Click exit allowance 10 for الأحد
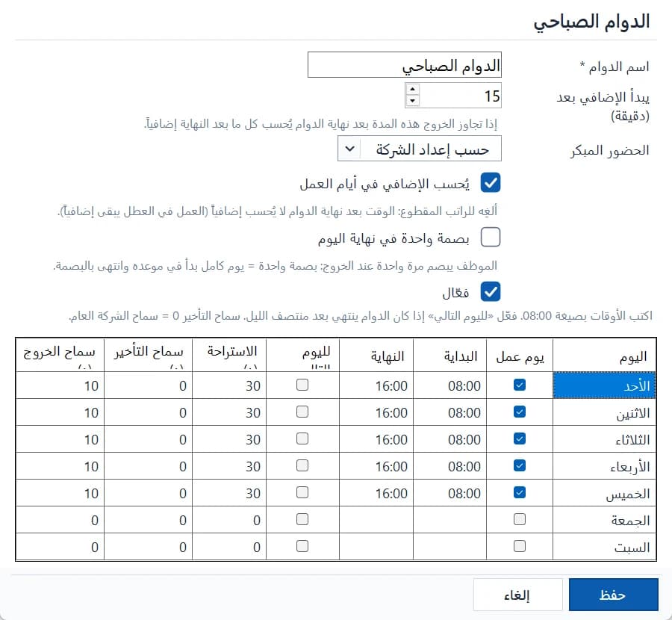This screenshot has height=620, width=672. 60,385
